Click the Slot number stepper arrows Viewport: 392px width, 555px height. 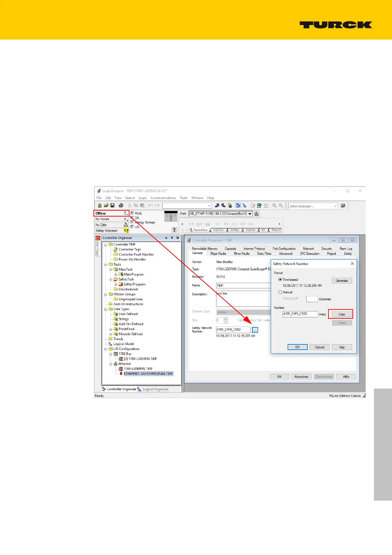[x=226, y=320]
